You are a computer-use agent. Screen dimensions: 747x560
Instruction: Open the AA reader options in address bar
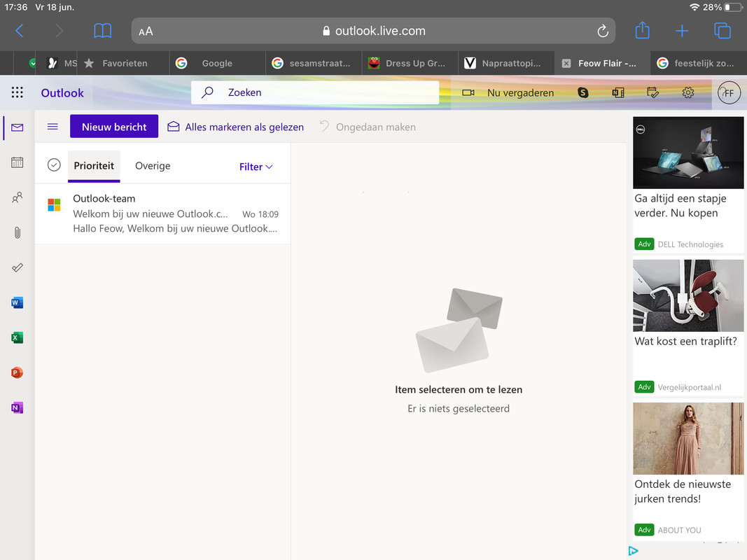pos(146,31)
